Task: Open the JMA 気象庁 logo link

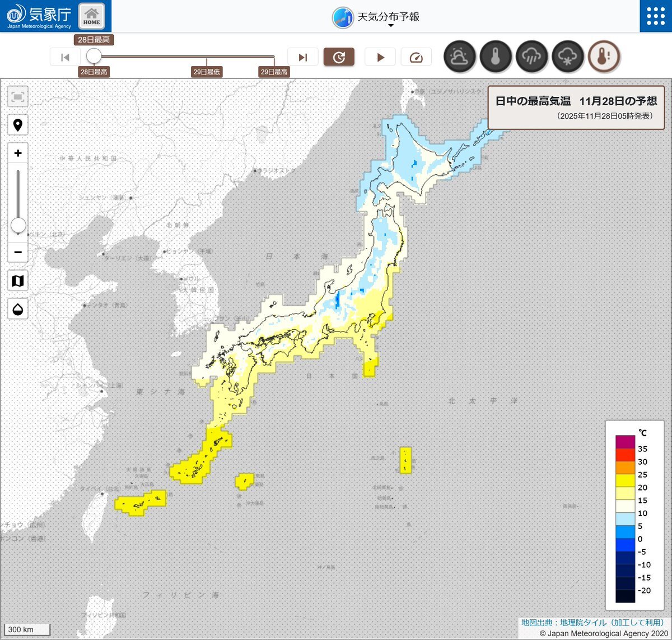Action: pyautogui.click(x=39, y=16)
